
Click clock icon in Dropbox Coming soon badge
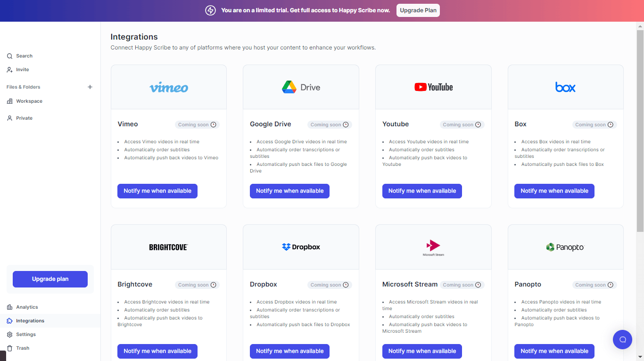(346, 285)
